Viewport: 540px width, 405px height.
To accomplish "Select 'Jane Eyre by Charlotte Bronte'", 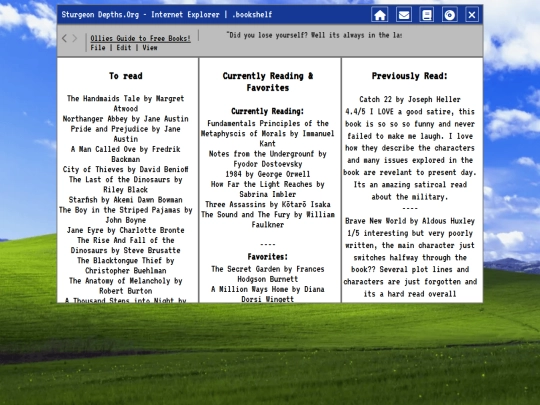I will 126,230.
